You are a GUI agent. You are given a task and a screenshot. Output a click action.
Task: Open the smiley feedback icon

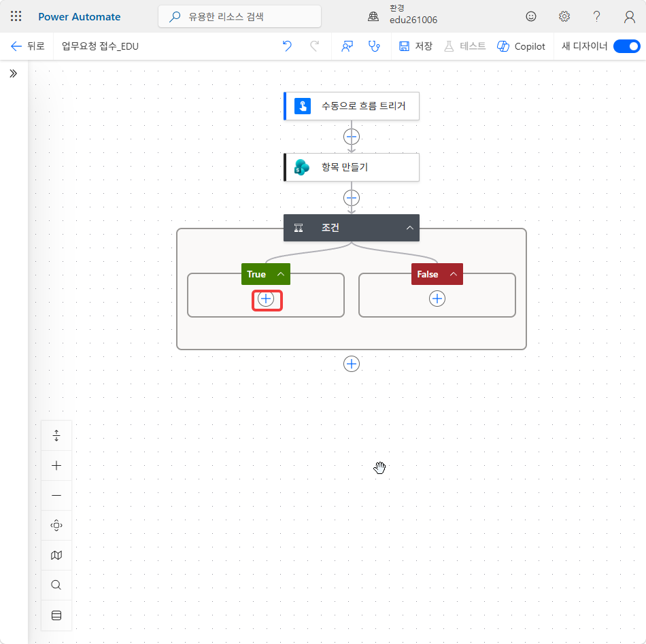[x=531, y=16]
